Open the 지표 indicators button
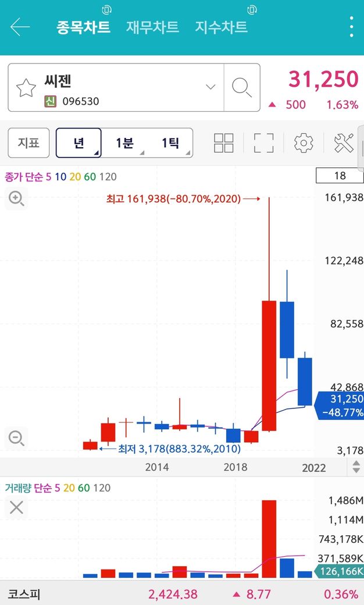 coord(28,143)
